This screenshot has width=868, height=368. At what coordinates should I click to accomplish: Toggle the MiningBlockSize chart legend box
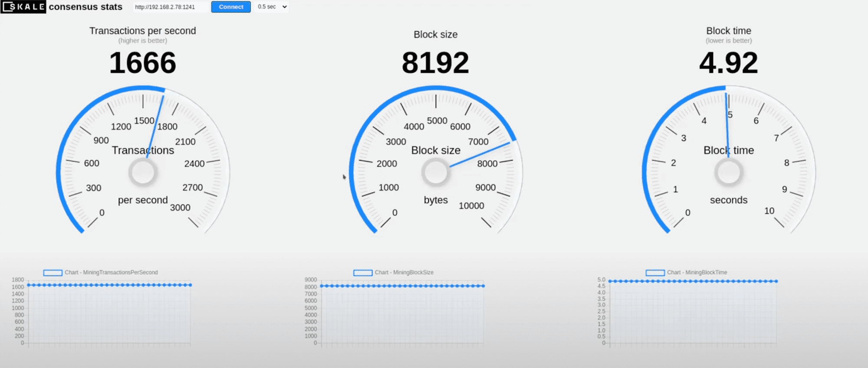click(x=363, y=273)
